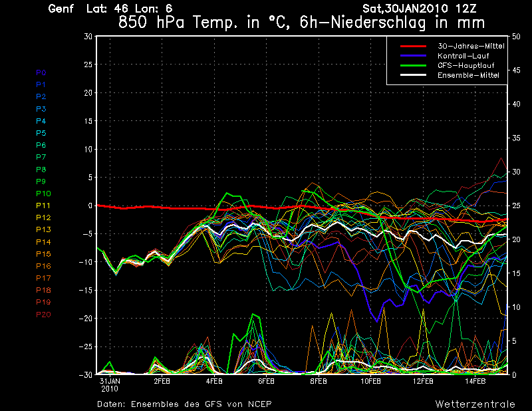Click the P19 ensemble label
This screenshot has width=532, height=411.
(x=43, y=302)
